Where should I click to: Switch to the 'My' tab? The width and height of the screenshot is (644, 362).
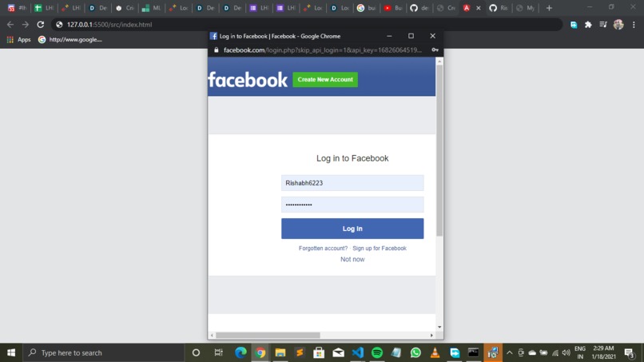[x=525, y=8]
